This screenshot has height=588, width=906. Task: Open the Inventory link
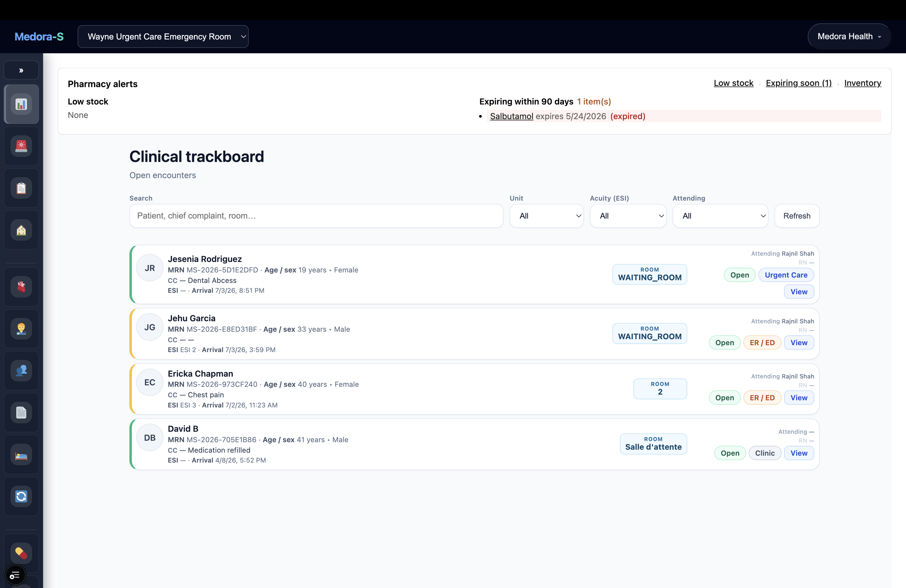[x=862, y=83]
